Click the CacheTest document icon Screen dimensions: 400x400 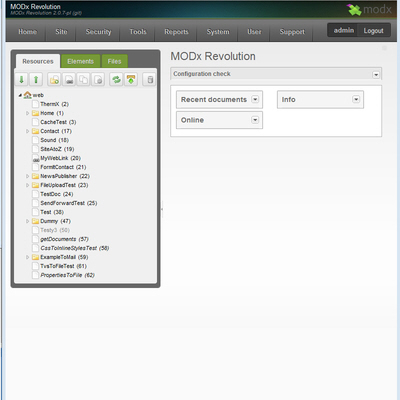(36, 122)
